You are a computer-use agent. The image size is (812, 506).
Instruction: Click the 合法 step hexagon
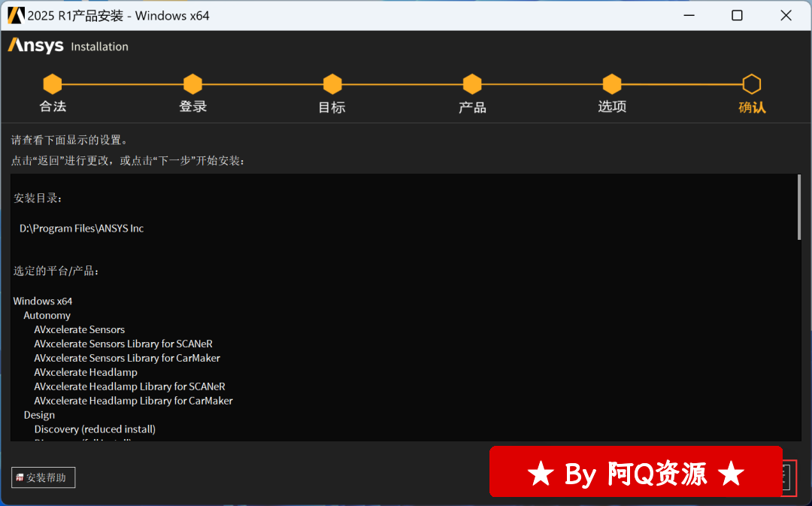point(53,84)
